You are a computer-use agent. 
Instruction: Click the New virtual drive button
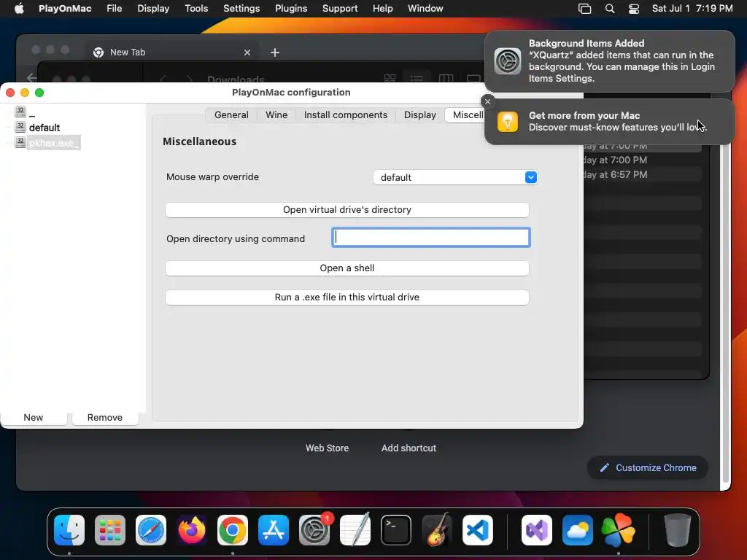[34, 418]
